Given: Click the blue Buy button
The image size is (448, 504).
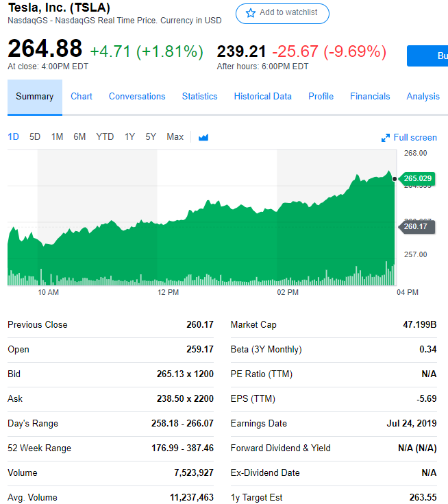Looking at the screenshot, I should coord(427,56).
